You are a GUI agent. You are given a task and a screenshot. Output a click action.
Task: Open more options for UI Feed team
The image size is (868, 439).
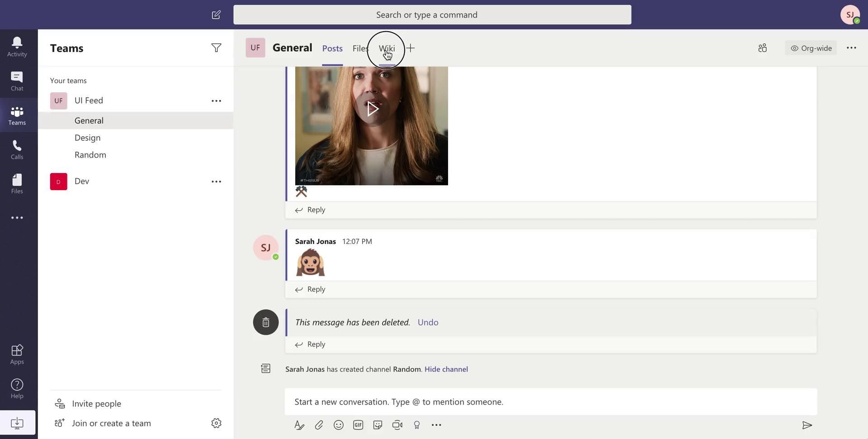click(216, 101)
